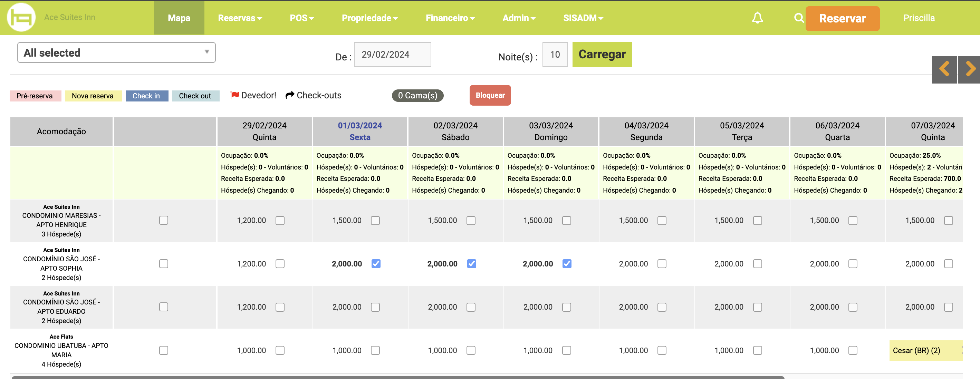Click the De date field

[392, 54]
